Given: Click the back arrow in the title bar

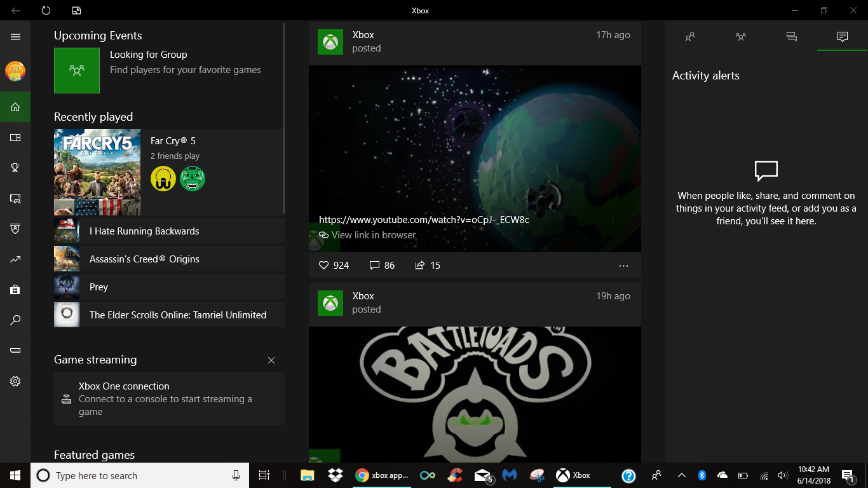Looking at the screenshot, I should [15, 10].
